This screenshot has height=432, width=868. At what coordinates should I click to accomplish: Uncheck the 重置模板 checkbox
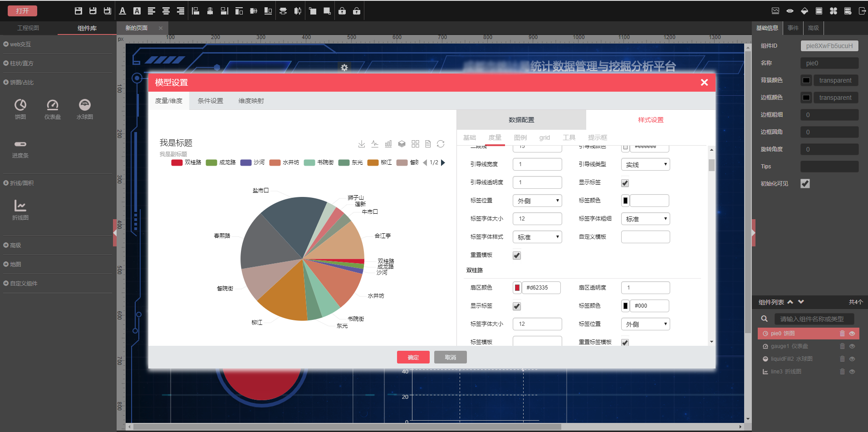[x=517, y=255]
